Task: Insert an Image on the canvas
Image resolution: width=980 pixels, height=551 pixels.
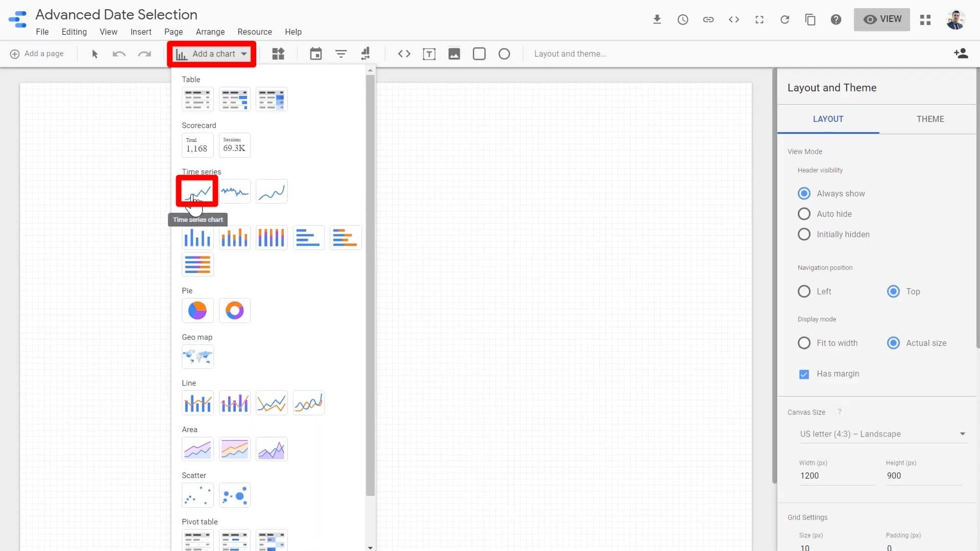Action: click(454, 54)
